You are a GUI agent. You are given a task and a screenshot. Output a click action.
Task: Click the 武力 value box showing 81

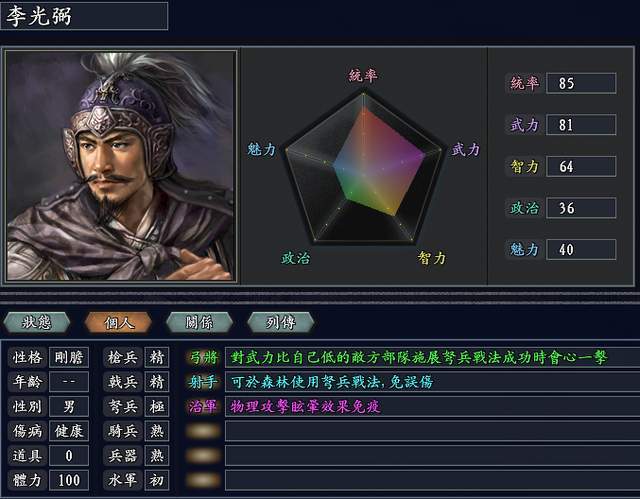click(x=580, y=125)
